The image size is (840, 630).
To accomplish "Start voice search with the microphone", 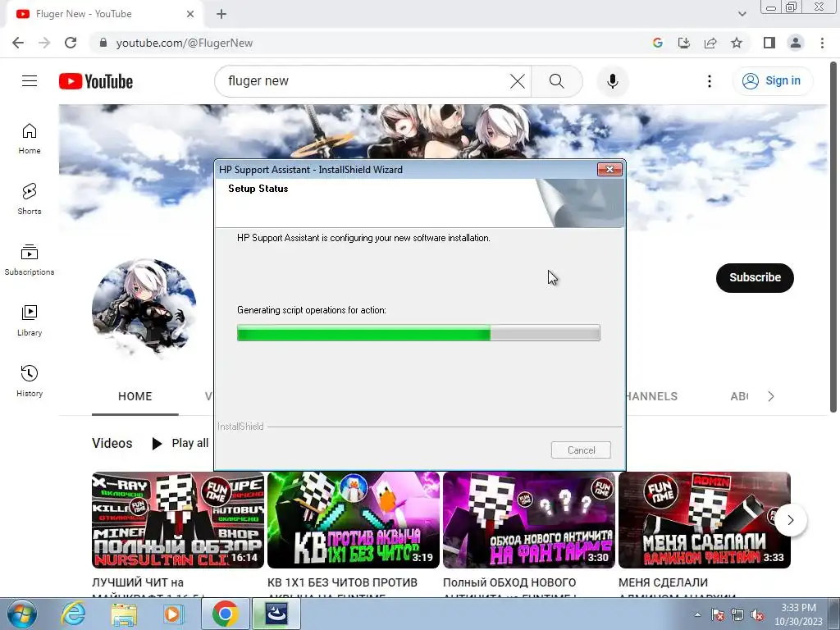I will tap(613, 81).
